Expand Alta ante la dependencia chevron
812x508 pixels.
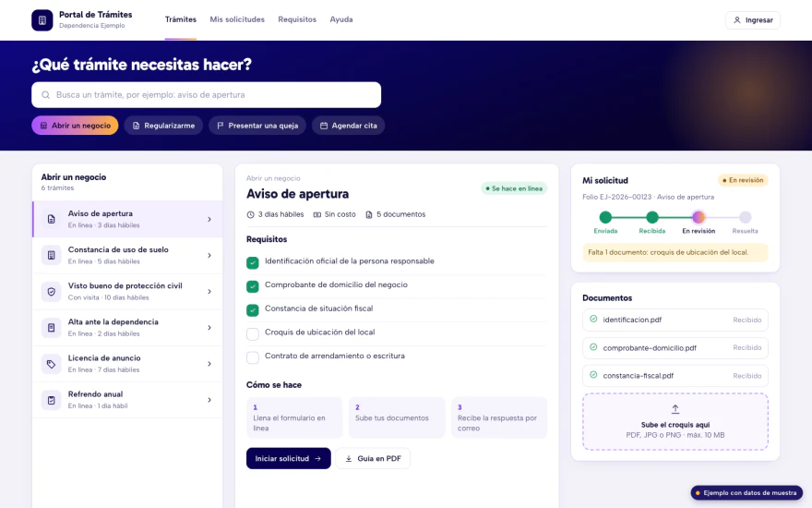(209, 328)
